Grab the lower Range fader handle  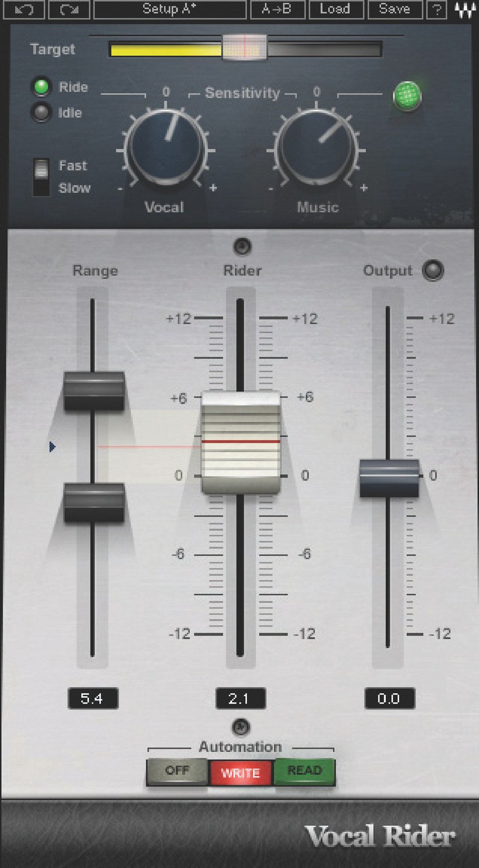[x=94, y=503]
